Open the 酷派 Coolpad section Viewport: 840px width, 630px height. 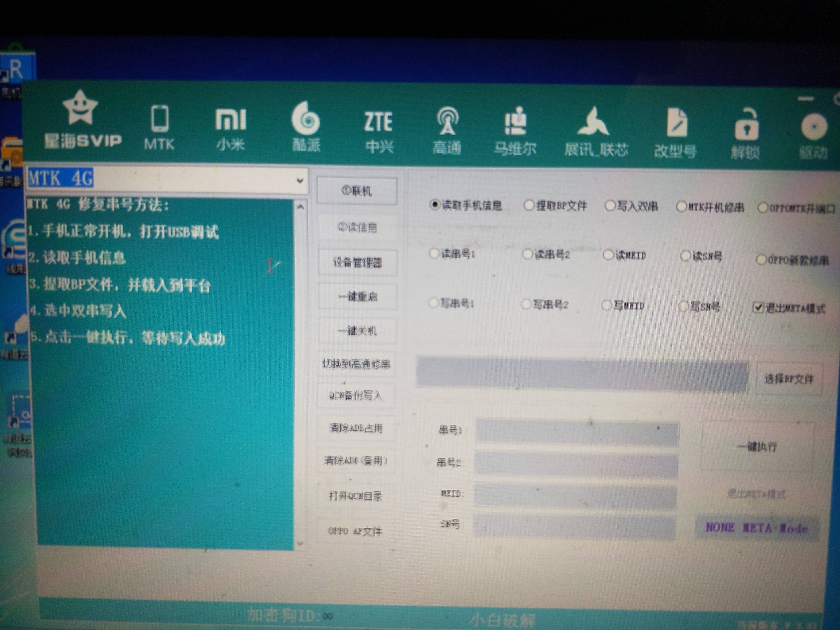(x=306, y=127)
